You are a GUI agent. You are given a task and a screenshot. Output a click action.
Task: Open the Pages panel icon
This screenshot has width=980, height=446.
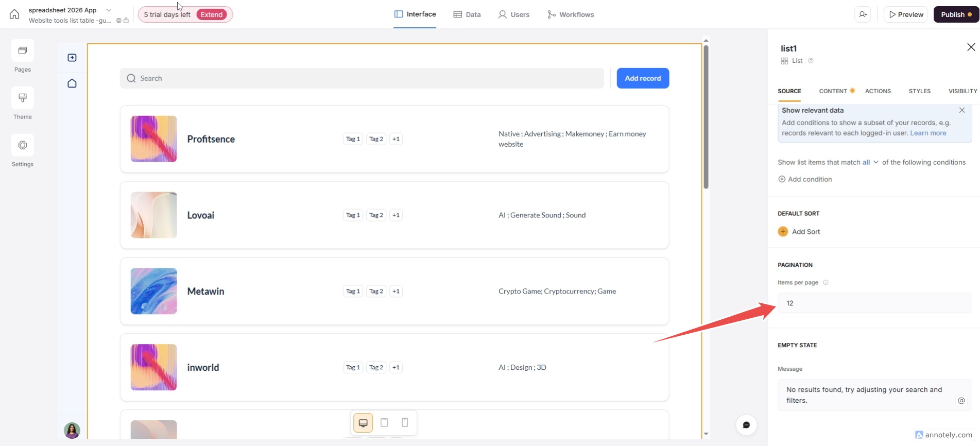coord(23,50)
